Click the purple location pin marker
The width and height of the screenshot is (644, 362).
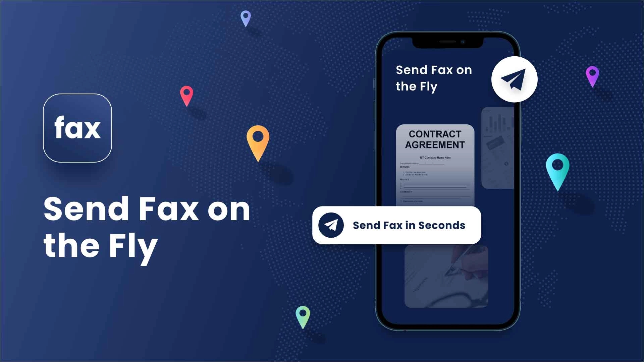(593, 77)
